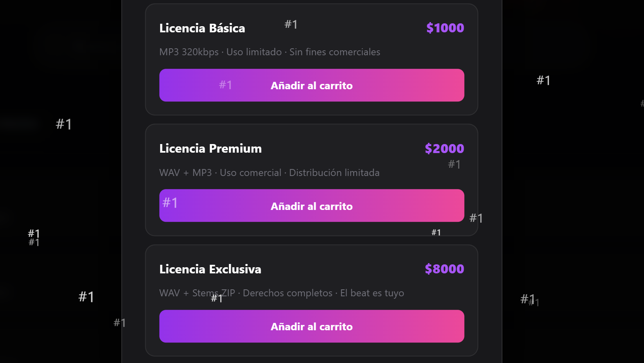Click the $1000 price label
This screenshot has width=644, height=363.
coord(445,28)
